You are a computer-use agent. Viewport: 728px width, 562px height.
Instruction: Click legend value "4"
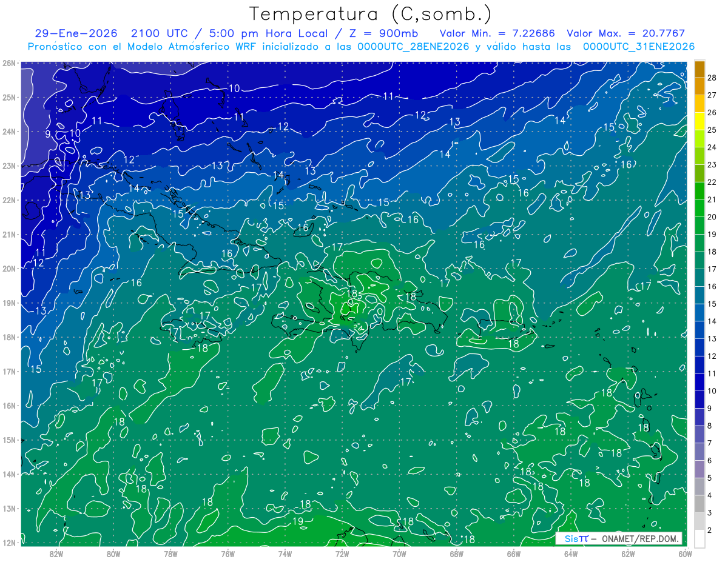710,496
